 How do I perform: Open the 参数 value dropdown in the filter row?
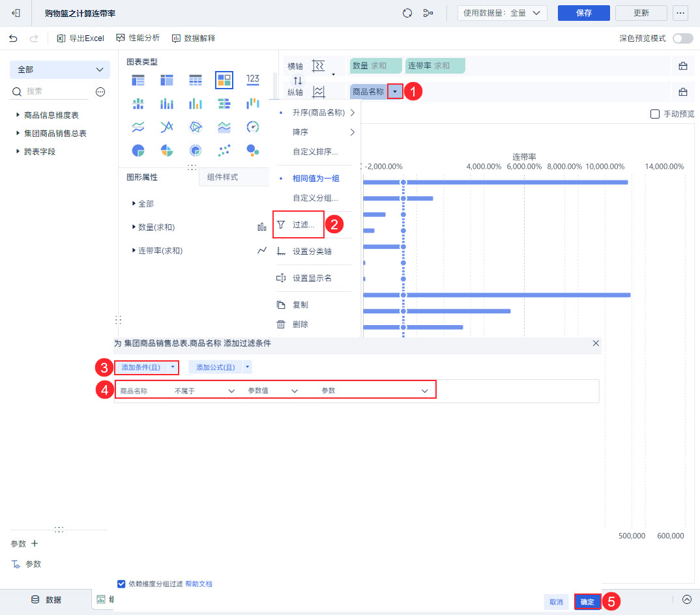click(x=375, y=391)
